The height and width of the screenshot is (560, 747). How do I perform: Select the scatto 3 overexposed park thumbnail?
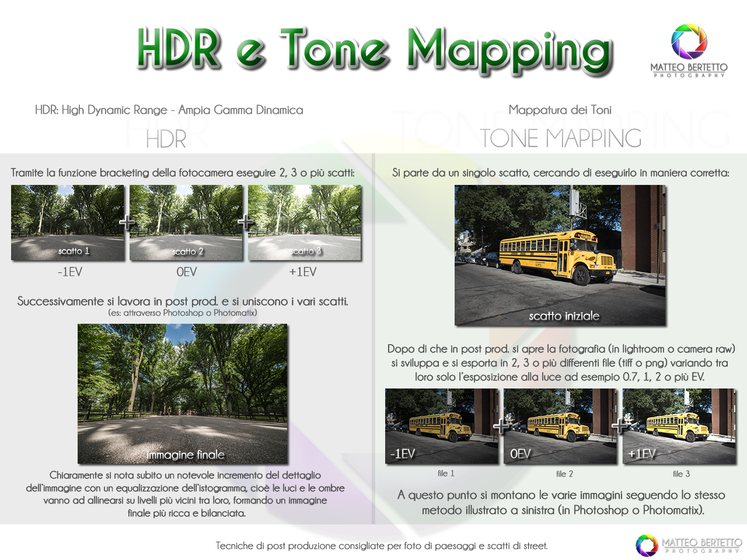[x=305, y=222]
